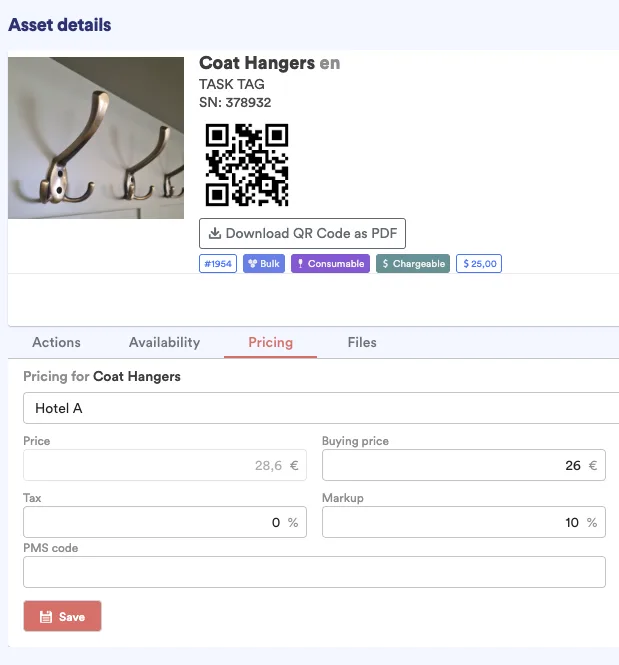Click the 'Tax' label

coord(32,498)
